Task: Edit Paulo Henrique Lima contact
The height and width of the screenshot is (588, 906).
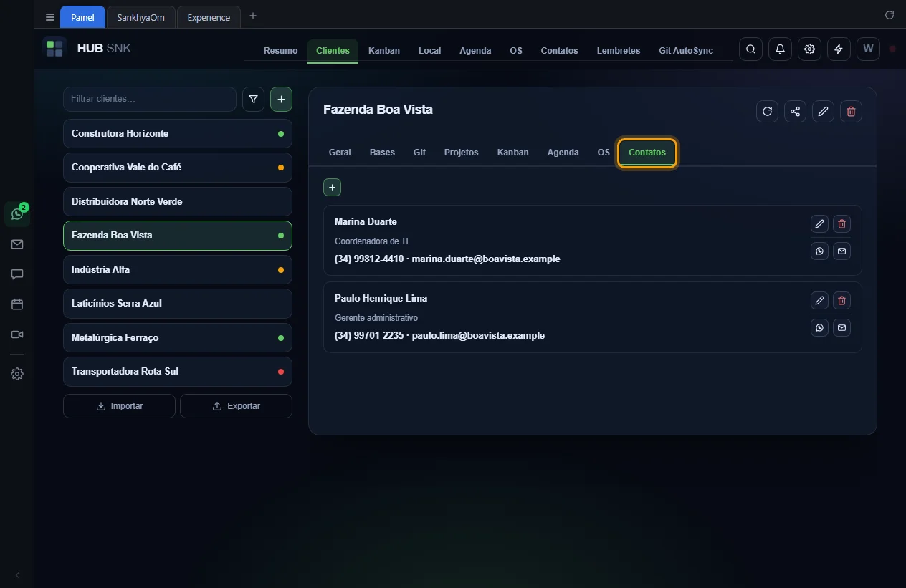Action: 819,301
